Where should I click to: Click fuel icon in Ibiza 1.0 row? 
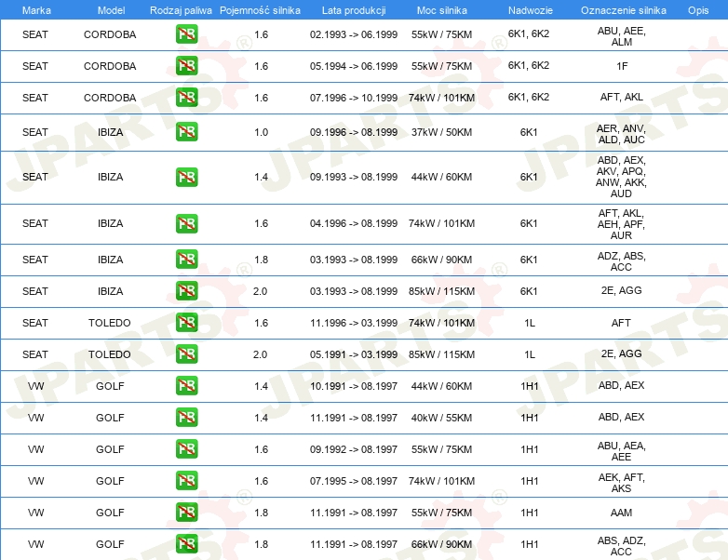pyautogui.click(x=186, y=132)
